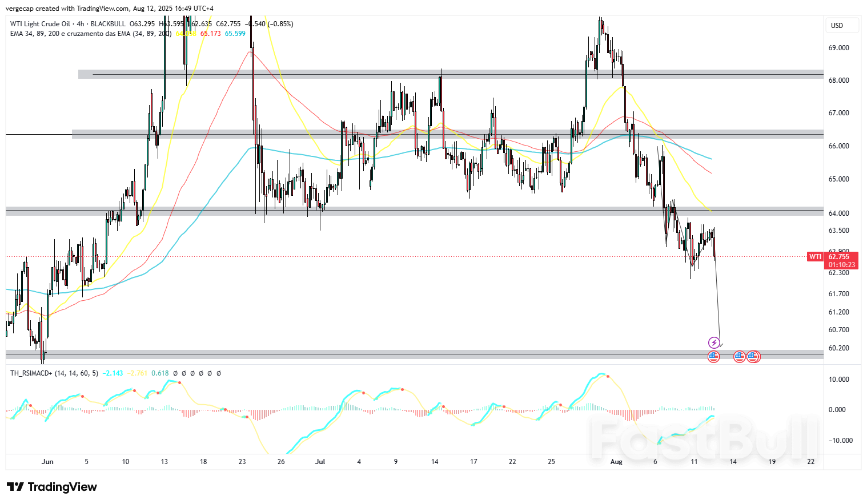Select the TH_RSIMACD+ indicator legend

click(54, 373)
